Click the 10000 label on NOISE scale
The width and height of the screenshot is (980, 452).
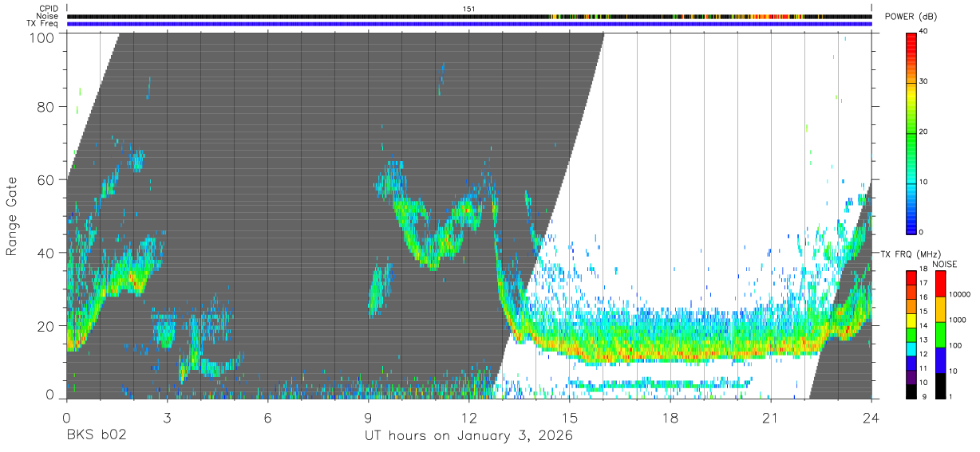pyautogui.click(x=960, y=294)
